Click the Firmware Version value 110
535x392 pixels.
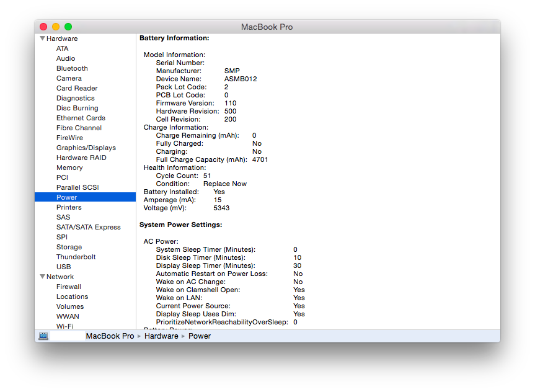click(x=231, y=103)
